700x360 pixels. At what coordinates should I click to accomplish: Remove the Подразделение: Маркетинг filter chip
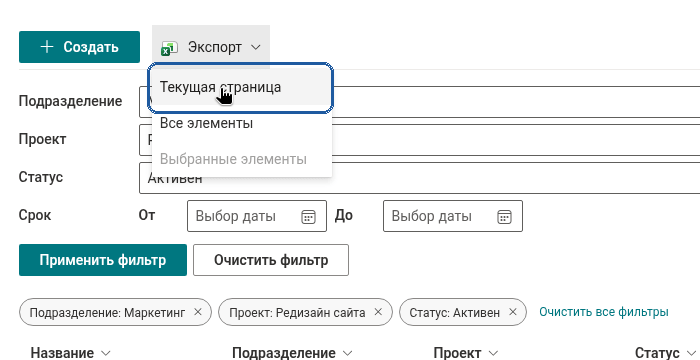pos(198,312)
